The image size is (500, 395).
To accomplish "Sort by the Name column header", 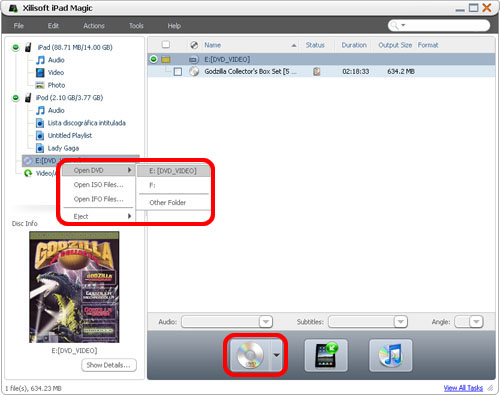I will point(213,45).
